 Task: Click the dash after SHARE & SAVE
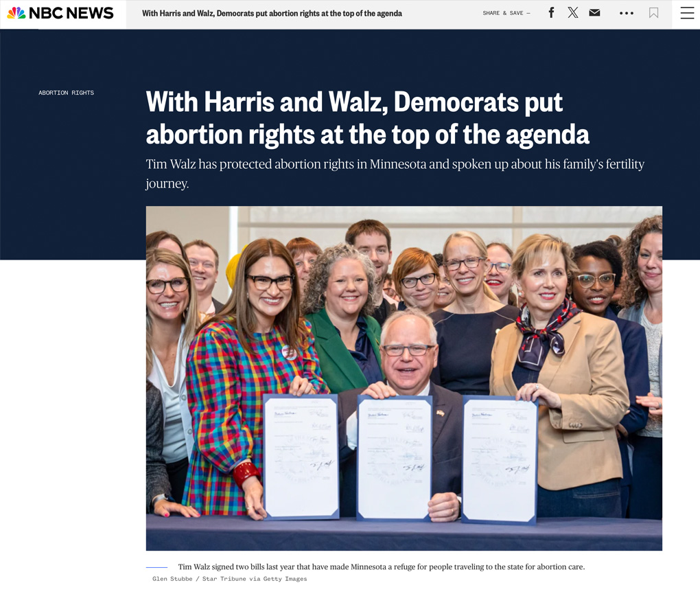pyautogui.click(x=528, y=13)
